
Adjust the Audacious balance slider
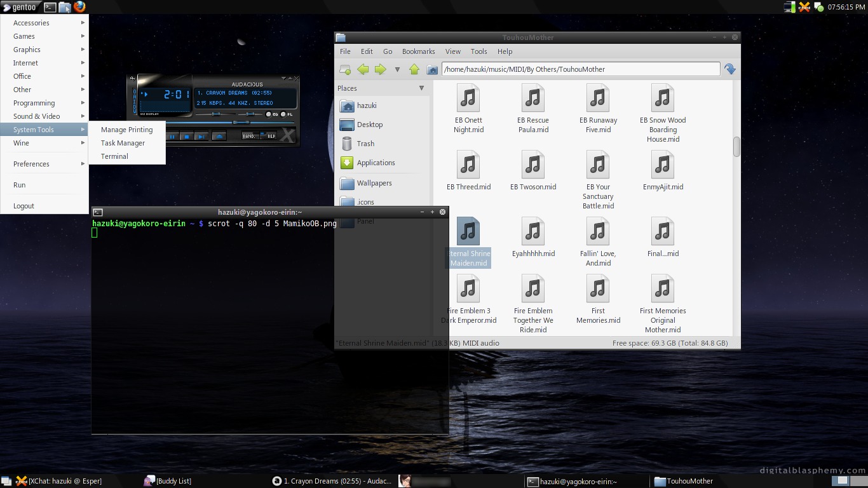[250, 114]
